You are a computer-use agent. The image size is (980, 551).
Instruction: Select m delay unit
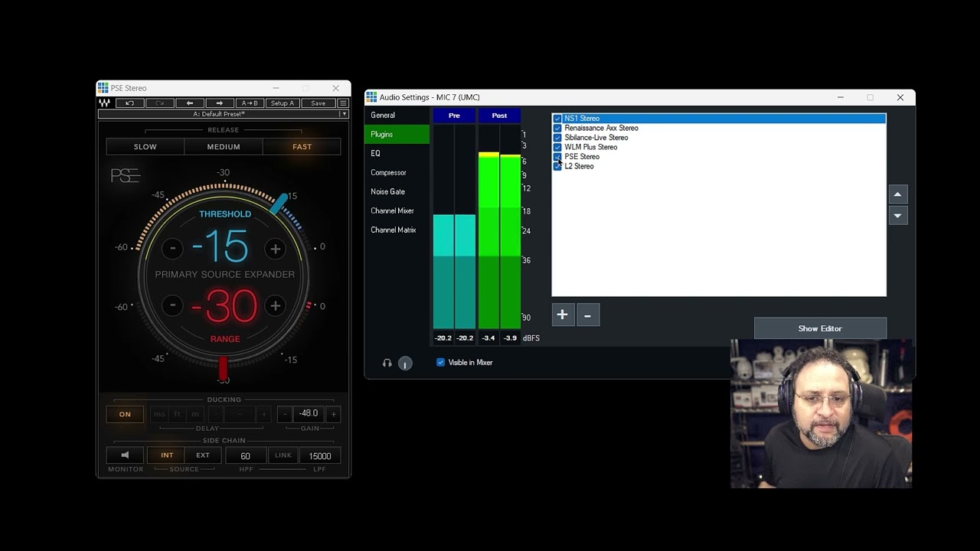click(194, 414)
